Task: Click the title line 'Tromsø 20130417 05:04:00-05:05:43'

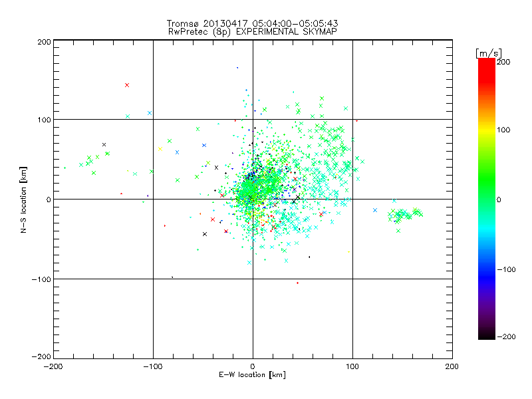Action: click(252, 23)
